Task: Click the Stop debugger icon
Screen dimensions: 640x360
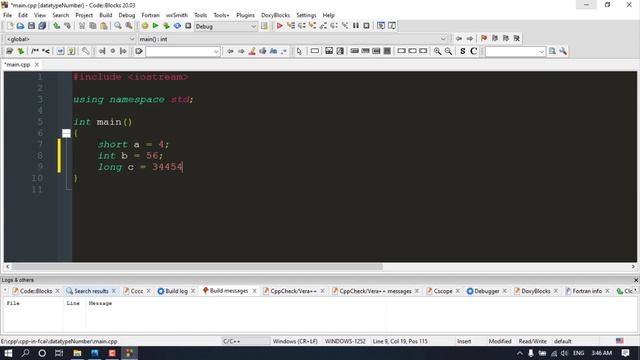Action: pos(367,26)
